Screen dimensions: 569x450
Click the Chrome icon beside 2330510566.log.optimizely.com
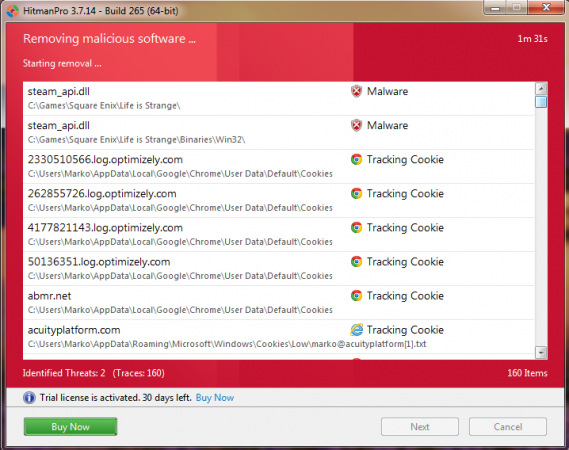pos(356,159)
